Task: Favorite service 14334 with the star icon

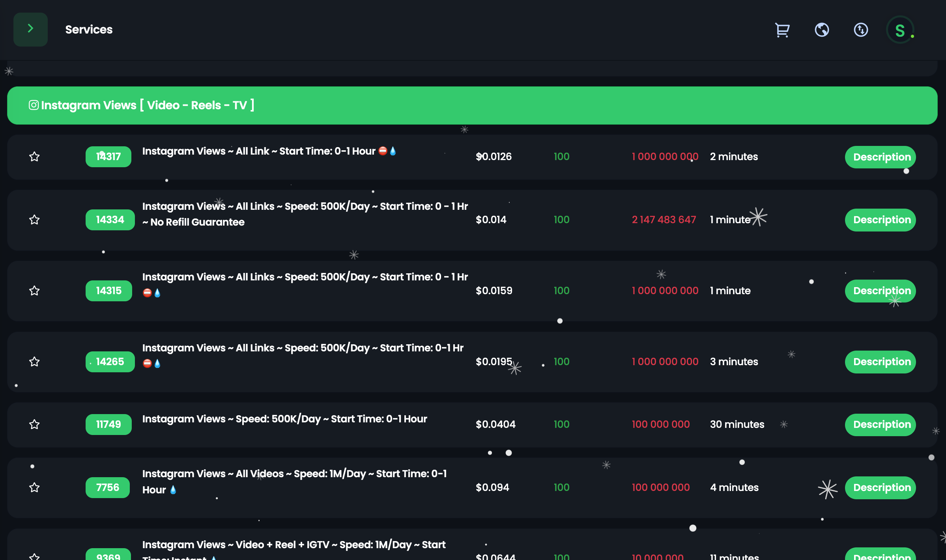Action: click(x=35, y=220)
